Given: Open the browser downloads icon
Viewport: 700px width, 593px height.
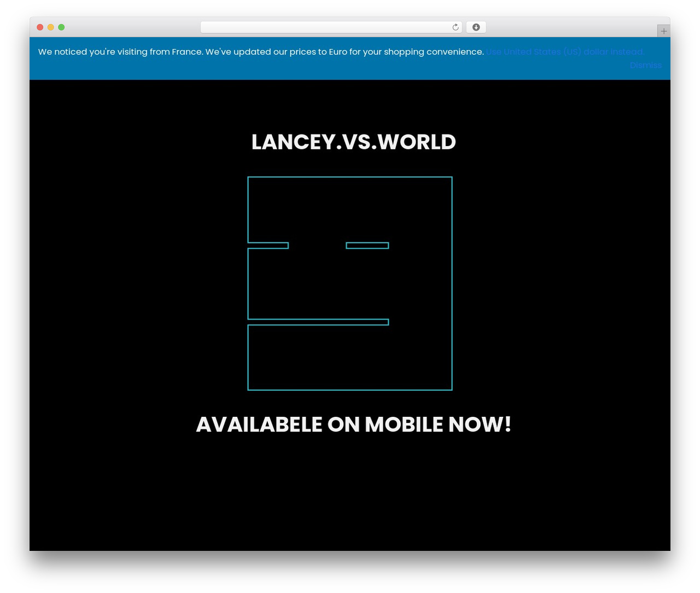Looking at the screenshot, I should pos(476,27).
